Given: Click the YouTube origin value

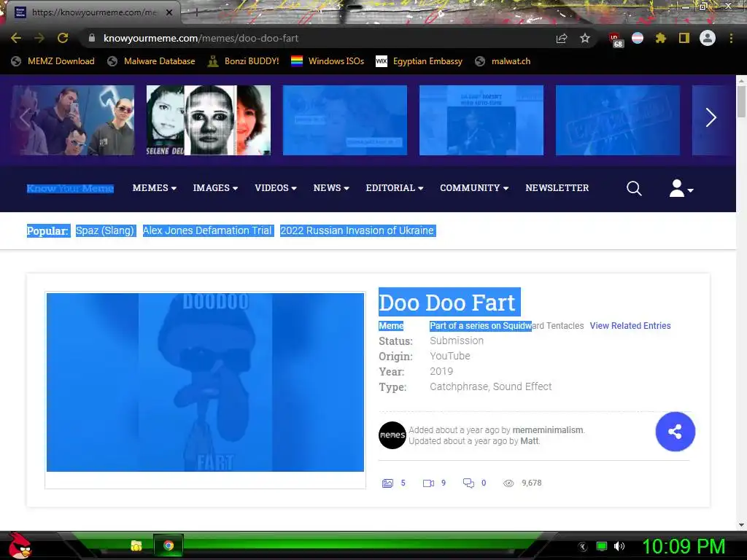Looking at the screenshot, I should 449,356.
